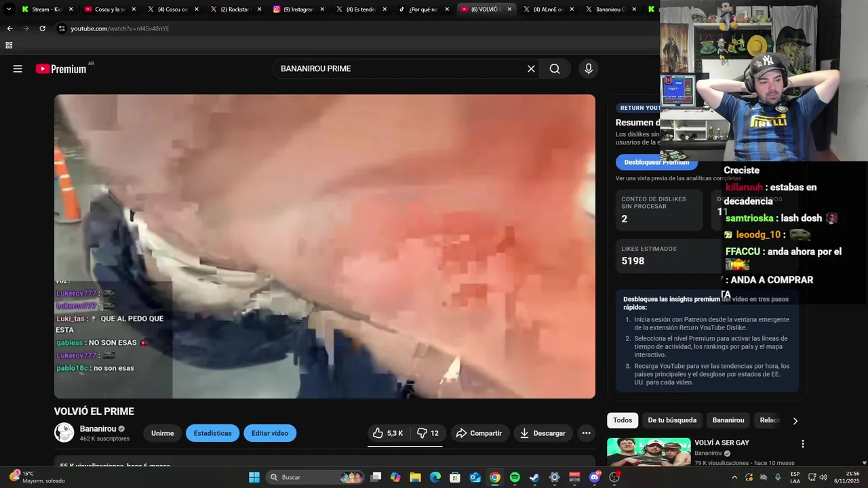The image size is (868, 488).
Task: Open Microsoft Edge from the taskbar
Action: [435, 477]
